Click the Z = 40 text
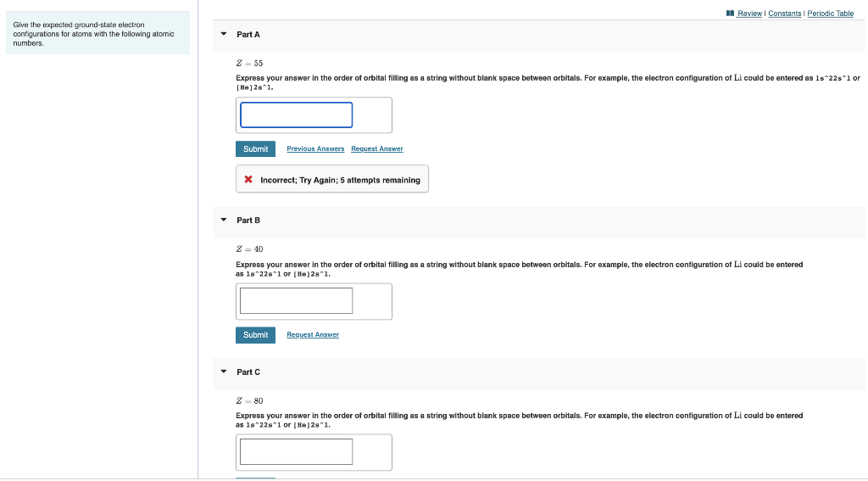Viewport: 868px width, 481px height. (x=250, y=249)
